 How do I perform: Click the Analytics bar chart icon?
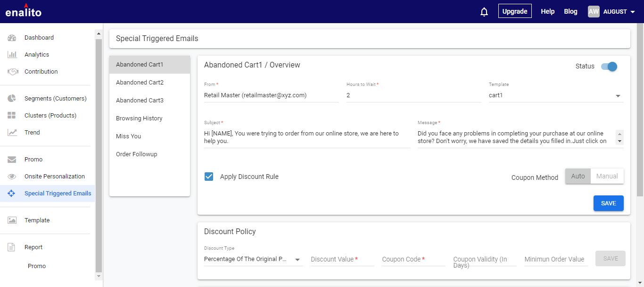click(x=12, y=55)
